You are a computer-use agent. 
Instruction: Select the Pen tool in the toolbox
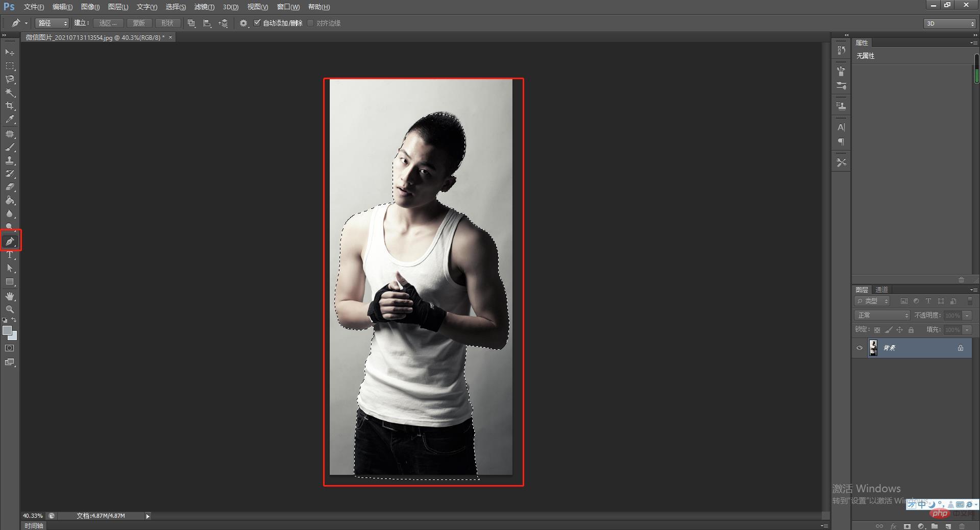(10, 241)
